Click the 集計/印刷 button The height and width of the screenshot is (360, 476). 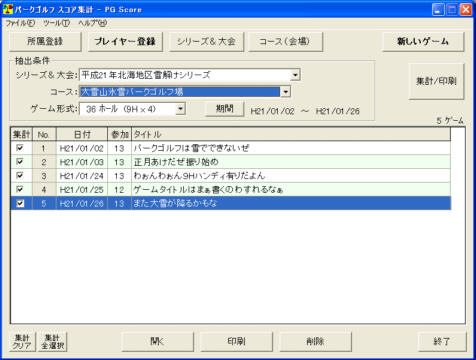click(x=436, y=81)
